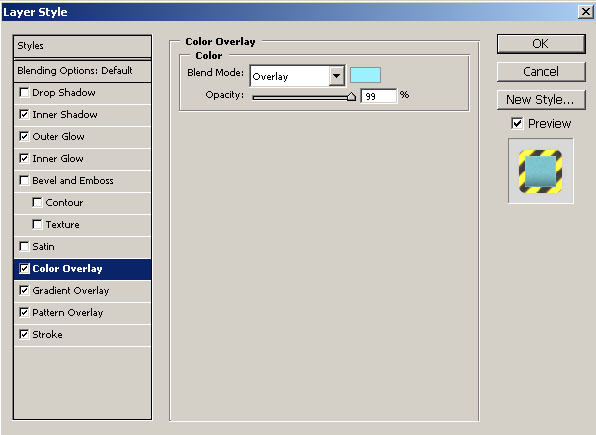Click the Opacity percentage input field
The height and width of the screenshot is (435, 596).
(x=379, y=96)
